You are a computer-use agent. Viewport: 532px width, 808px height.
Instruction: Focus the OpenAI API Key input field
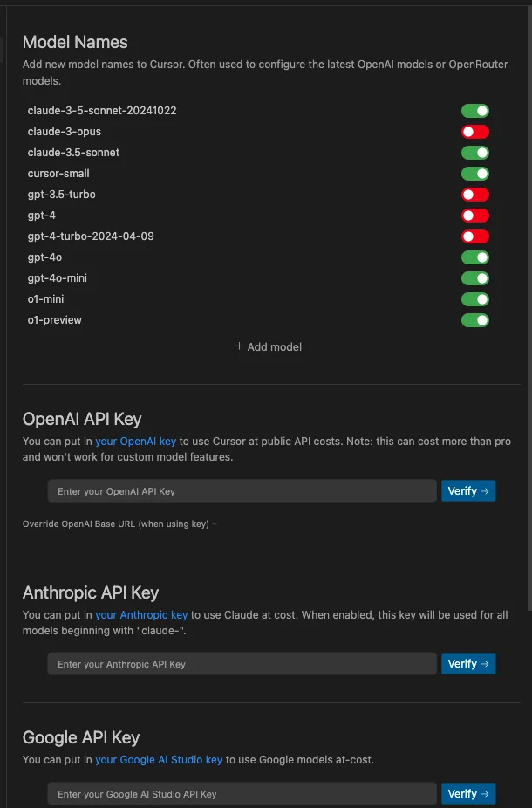point(242,491)
